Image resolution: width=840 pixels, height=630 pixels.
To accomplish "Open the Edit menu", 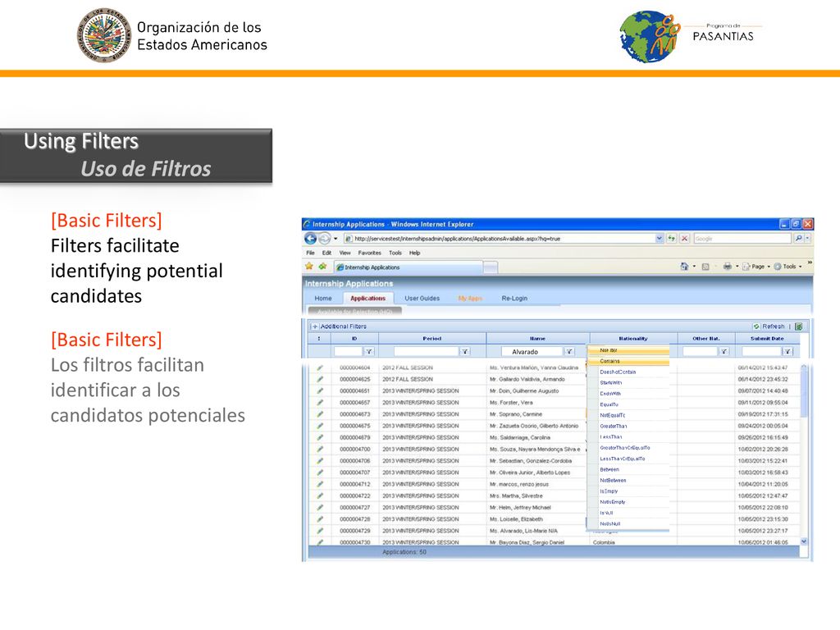I will pyautogui.click(x=326, y=253).
